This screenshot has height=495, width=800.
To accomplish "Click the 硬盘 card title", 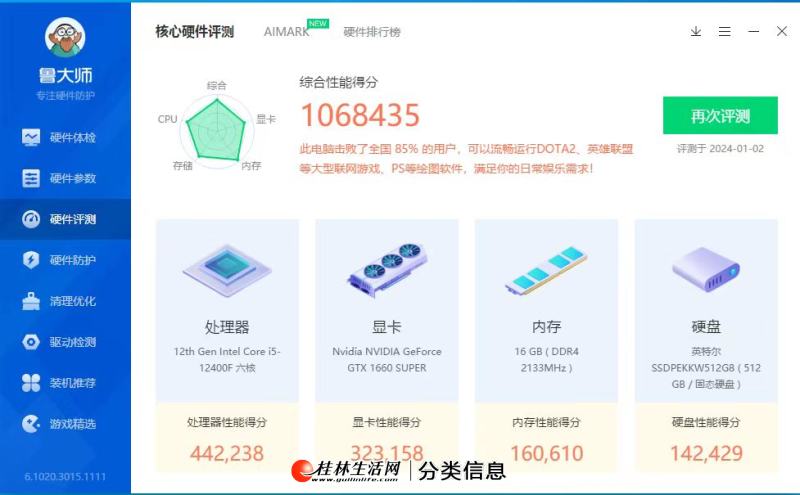I will coord(706,327).
